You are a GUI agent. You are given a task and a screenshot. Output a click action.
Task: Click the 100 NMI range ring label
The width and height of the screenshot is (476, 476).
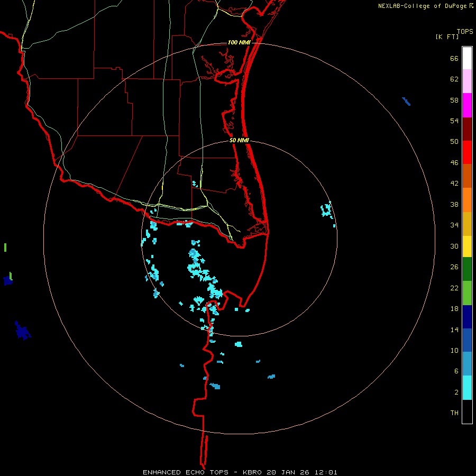coord(239,42)
